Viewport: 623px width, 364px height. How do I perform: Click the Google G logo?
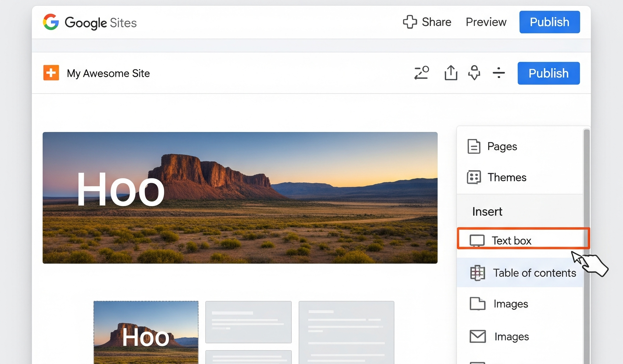coord(51,22)
